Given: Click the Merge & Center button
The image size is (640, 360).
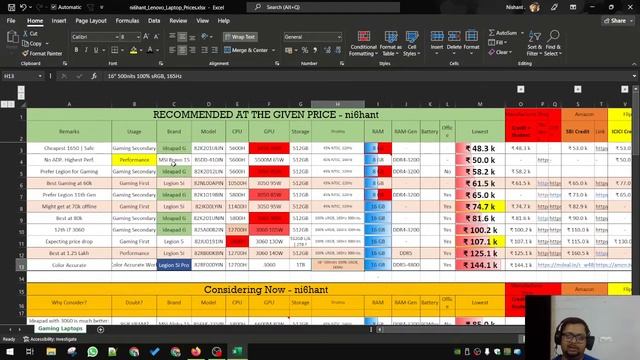Looking at the screenshot, I should point(246,50).
